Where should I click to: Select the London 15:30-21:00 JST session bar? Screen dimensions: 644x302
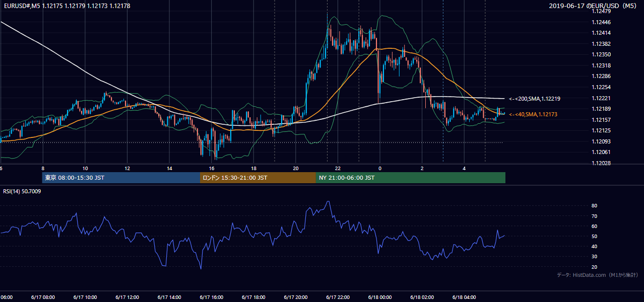(258, 178)
